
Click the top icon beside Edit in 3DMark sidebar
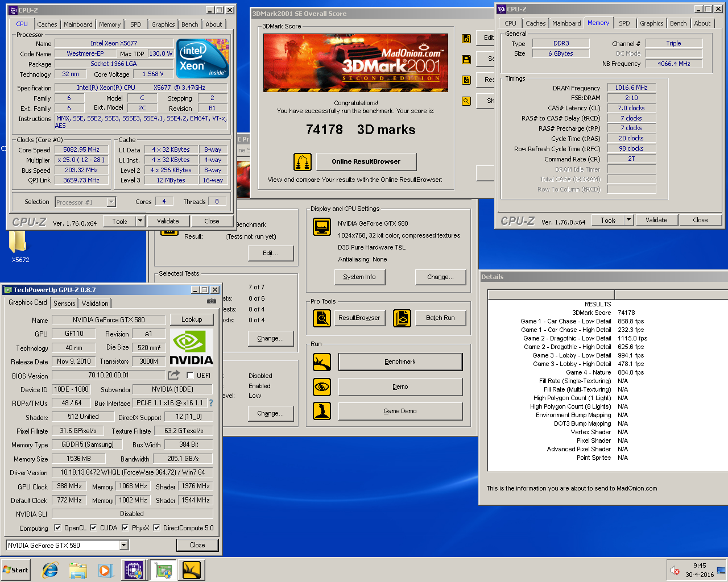coord(466,39)
